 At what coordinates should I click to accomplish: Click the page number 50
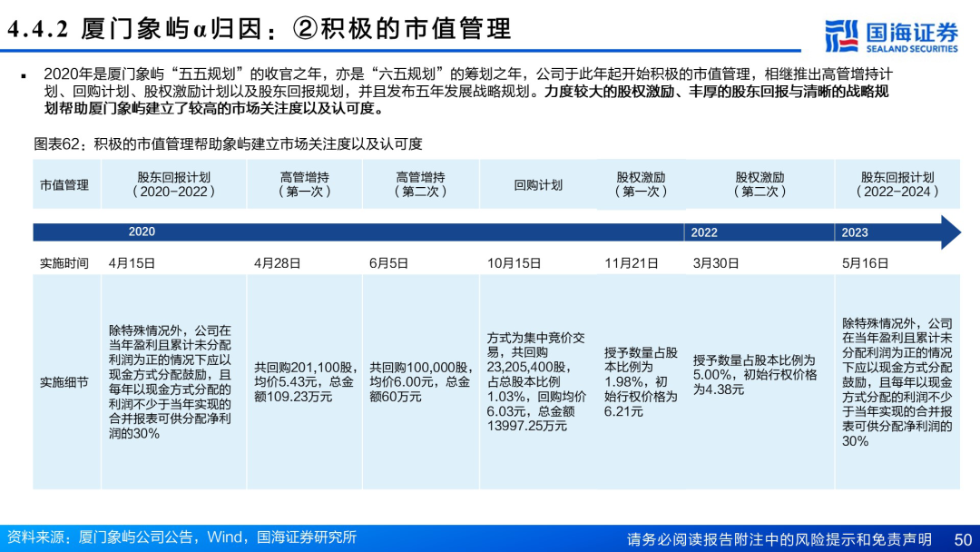(x=963, y=538)
